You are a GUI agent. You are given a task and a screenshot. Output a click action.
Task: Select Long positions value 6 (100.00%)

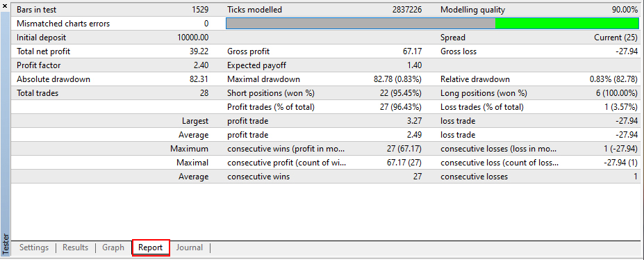[616, 93]
